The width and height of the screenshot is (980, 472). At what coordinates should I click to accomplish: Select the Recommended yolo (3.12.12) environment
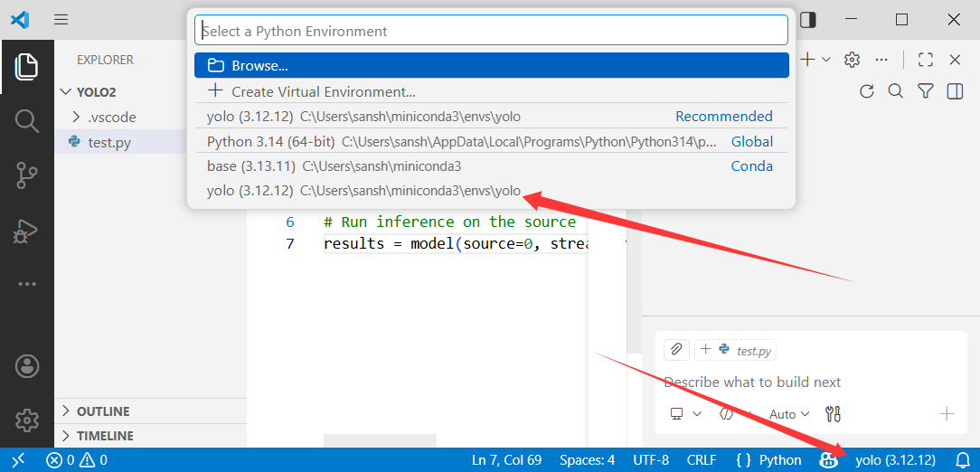click(491, 117)
